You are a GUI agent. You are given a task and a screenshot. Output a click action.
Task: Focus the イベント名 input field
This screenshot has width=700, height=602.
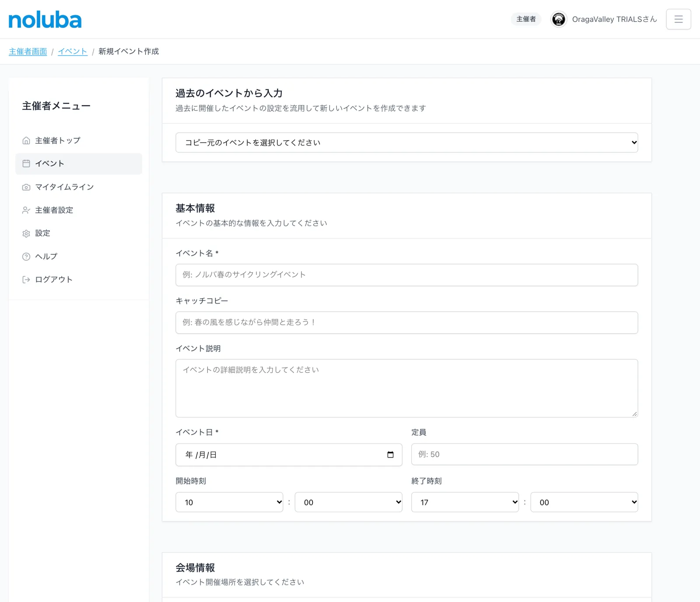pos(406,275)
